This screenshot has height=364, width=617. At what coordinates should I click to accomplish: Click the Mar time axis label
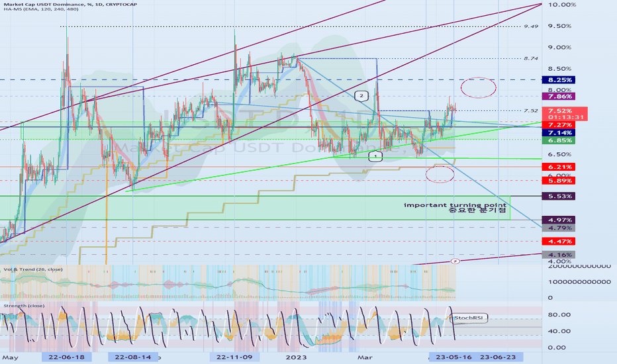click(x=365, y=357)
